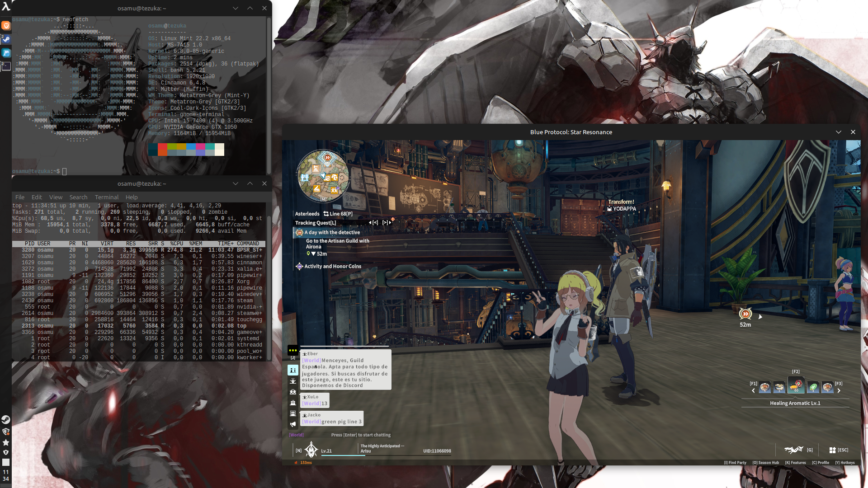
Task: Open the 'A day with the detective' quest
Action: pos(332,233)
